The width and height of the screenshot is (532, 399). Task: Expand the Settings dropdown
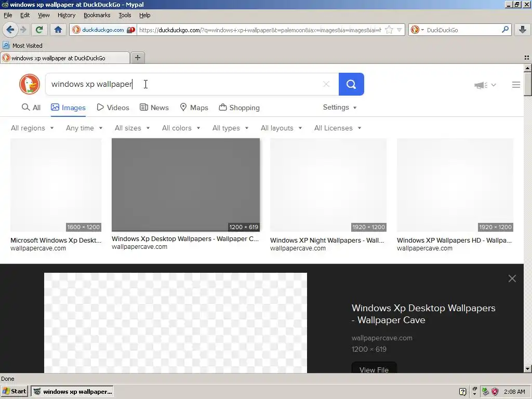340,107
